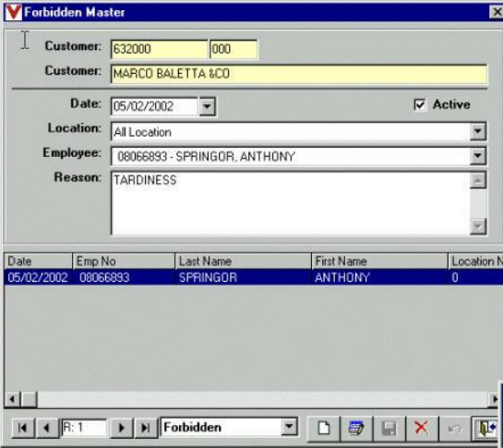Viewport: 503px width, 448px height.
Task: Click the red V application icon in title bar
Action: 14,12
